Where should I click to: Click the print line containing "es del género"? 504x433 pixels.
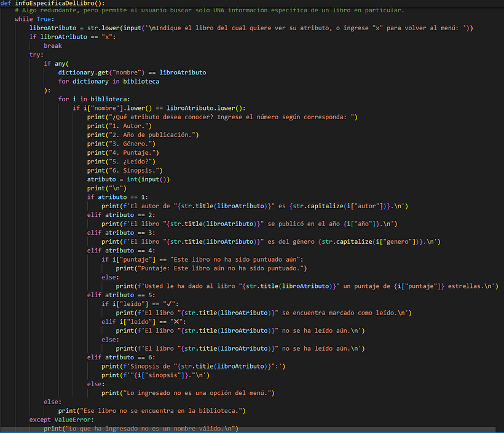271,241
